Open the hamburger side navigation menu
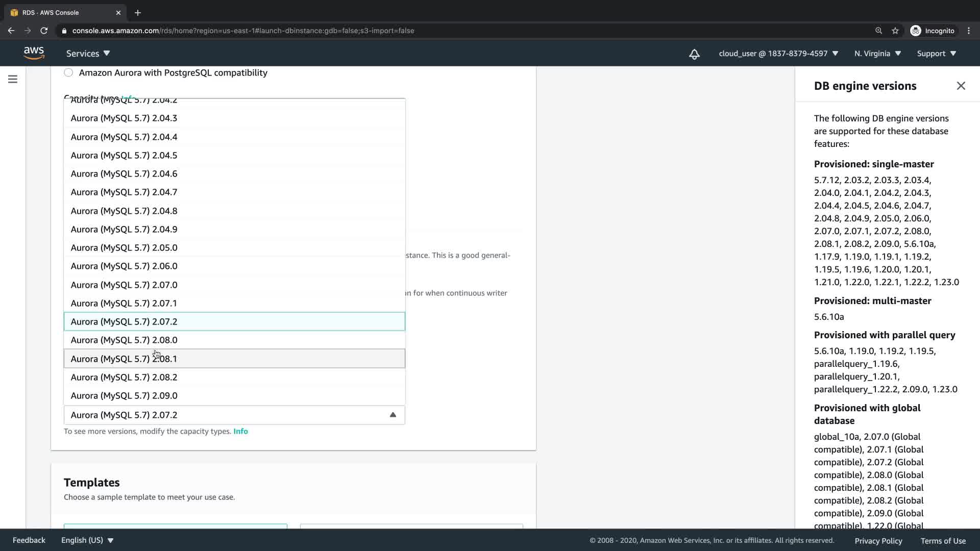Viewport: 980px width, 551px height. pos(13,79)
